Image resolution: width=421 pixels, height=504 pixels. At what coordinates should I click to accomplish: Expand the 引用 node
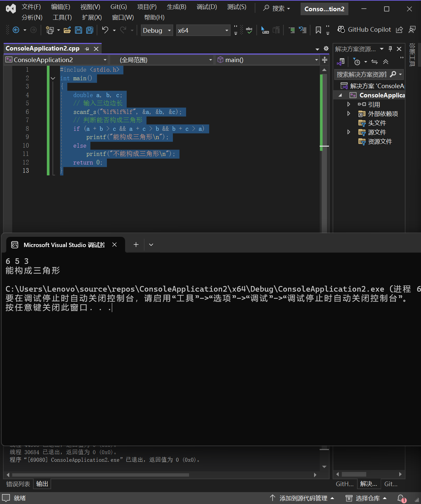349,104
